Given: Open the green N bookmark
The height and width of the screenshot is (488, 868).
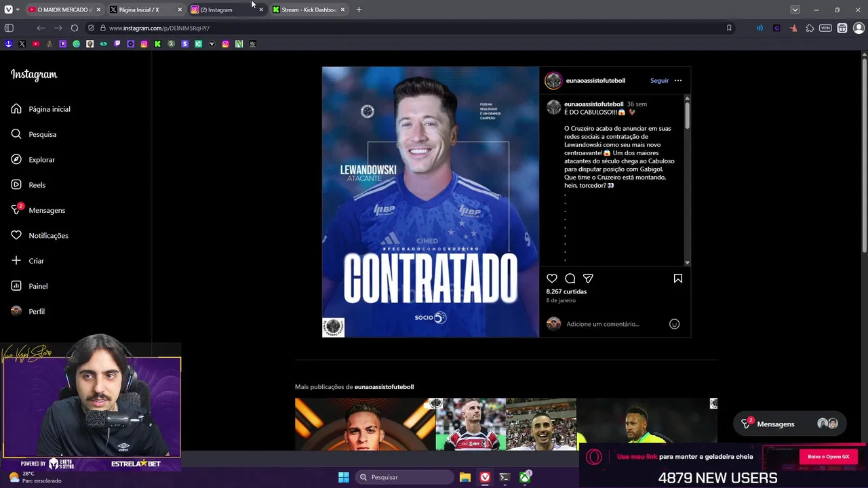Looking at the screenshot, I should tap(239, 44).
